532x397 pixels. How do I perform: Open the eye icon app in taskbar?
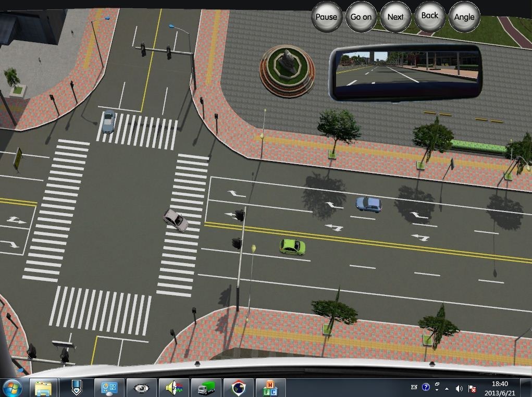click(141, 388)
